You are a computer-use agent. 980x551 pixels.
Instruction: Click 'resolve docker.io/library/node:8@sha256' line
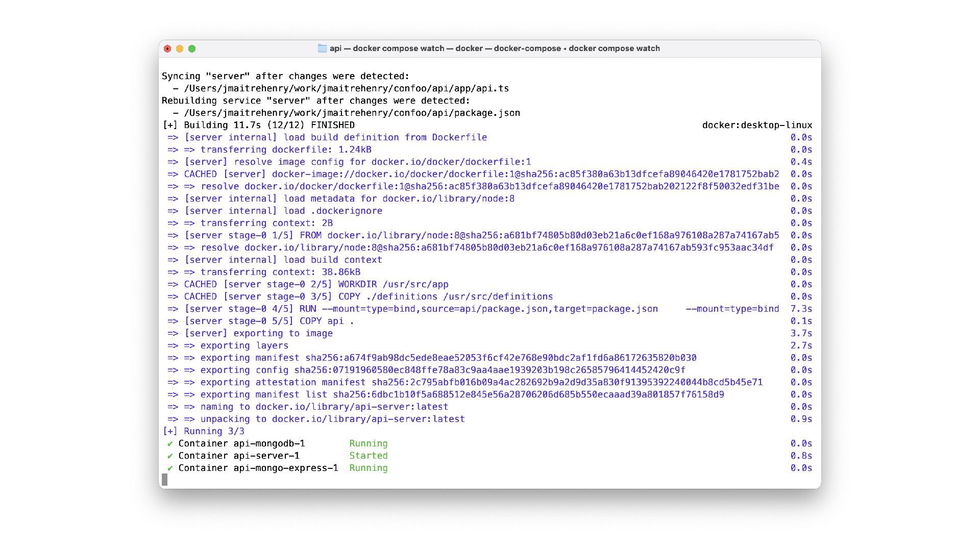click(x=471, y=247)
